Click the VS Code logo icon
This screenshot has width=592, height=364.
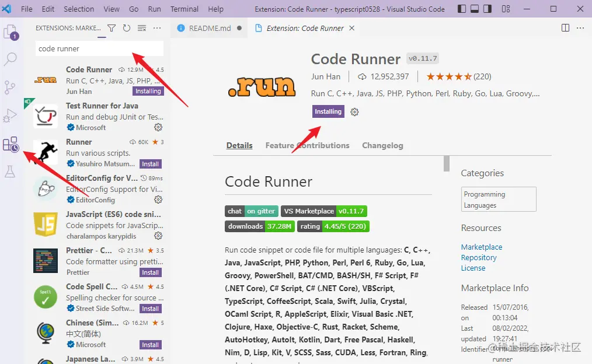pyautogui.click(x=7, y=8)
